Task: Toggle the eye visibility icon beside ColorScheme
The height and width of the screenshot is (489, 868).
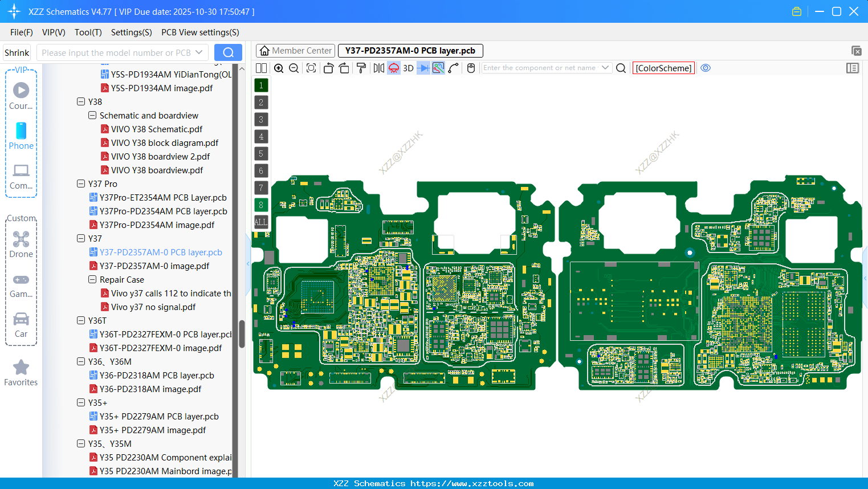Action: (x=706, y=68)
